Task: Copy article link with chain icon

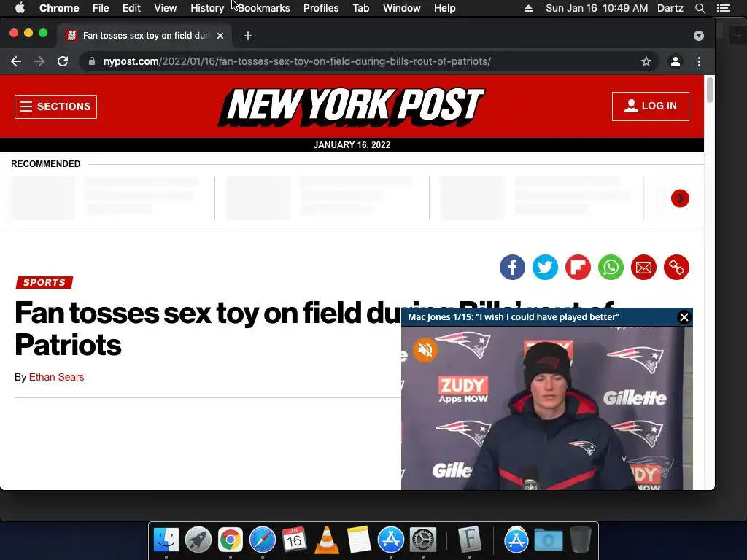Action: (x=676, y=267)
